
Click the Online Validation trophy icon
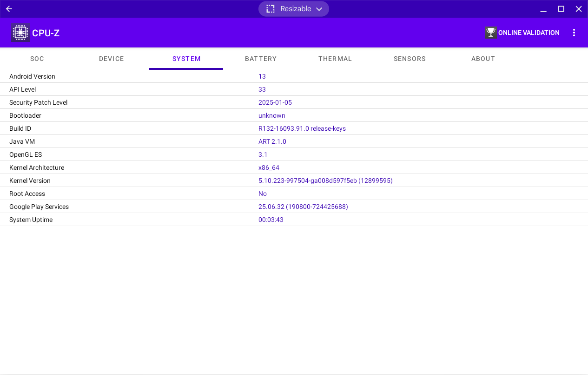tap(491, 33)
